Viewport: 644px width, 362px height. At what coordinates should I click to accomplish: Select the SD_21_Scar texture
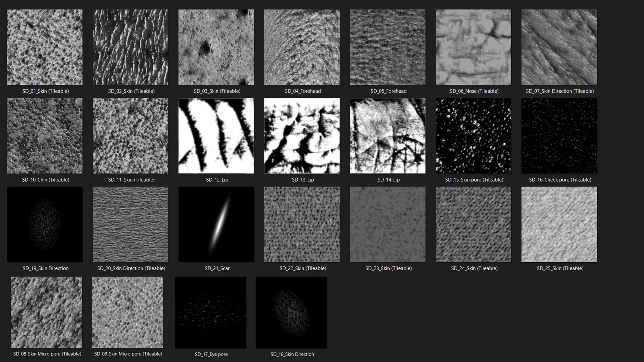(x=216, y=224)
